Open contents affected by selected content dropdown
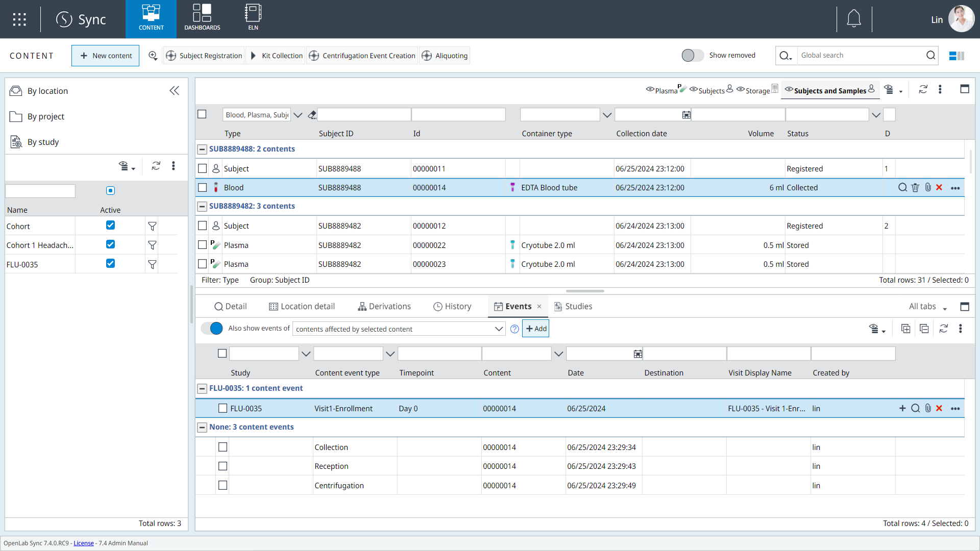980x551 pixels. (399, 329)
